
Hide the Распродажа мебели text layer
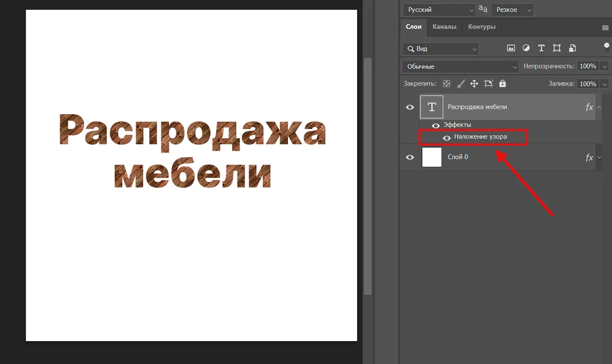click(x=410, y=107)
